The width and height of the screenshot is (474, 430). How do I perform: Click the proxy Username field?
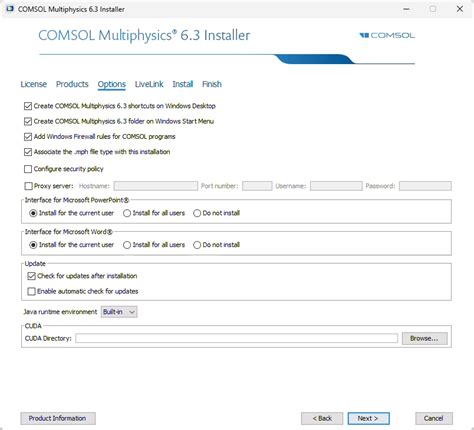pyautogui.click(x=336, y=186)
